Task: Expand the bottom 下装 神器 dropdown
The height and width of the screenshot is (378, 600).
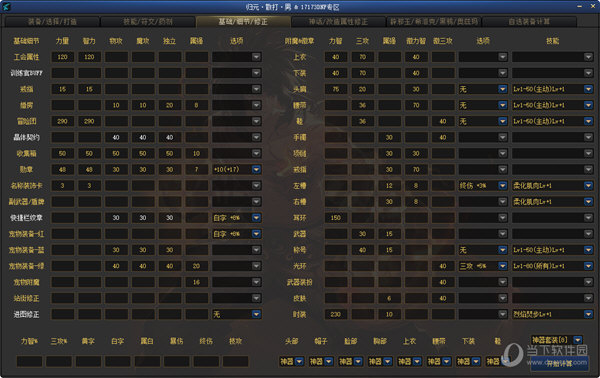Action: pos(476,361)
